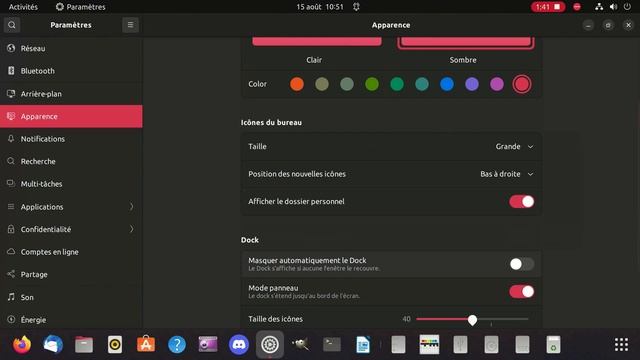The height and width of the screenshot is (360, 640).
Task: Open the color-bars app in dock
Action: 429,344
